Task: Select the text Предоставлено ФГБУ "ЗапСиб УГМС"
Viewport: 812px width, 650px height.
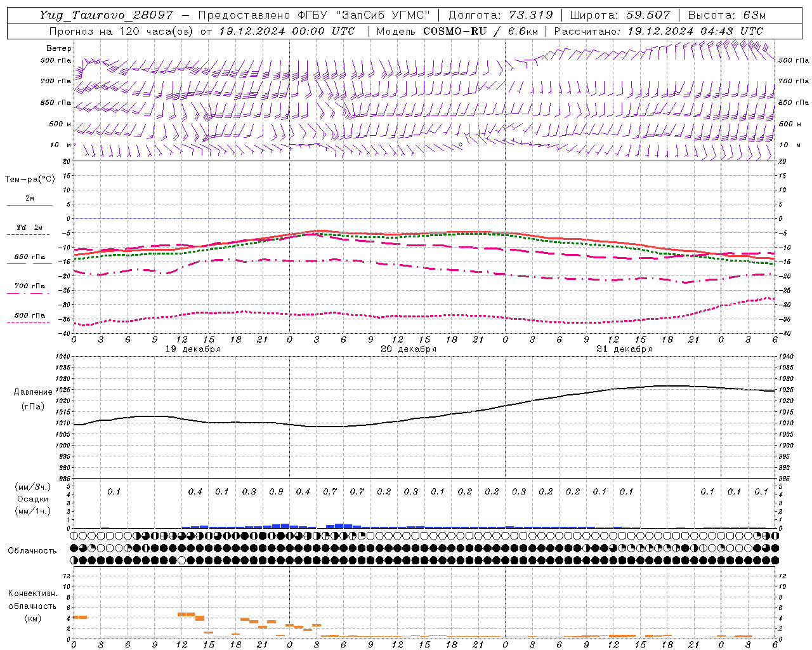Action: tap(315, 15)
